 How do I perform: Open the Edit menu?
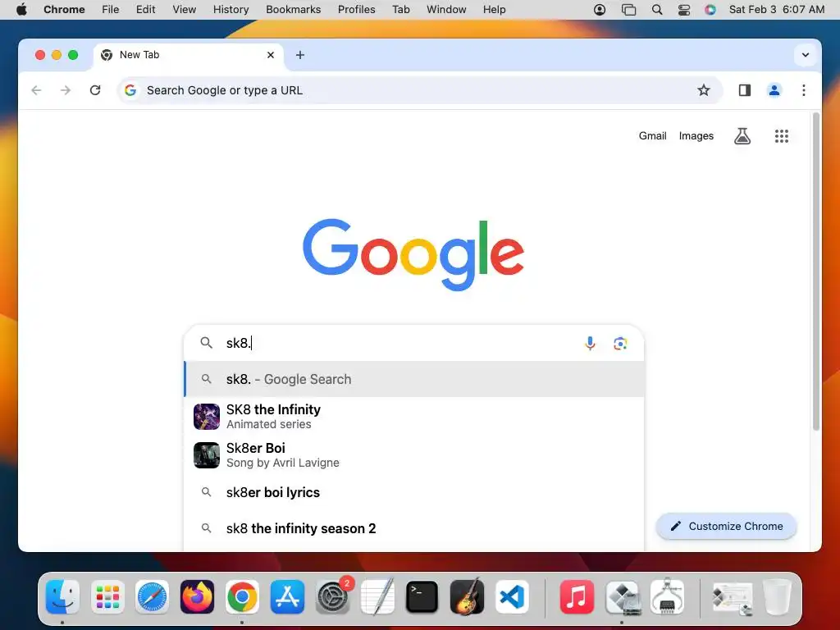[x=145, y=10]
